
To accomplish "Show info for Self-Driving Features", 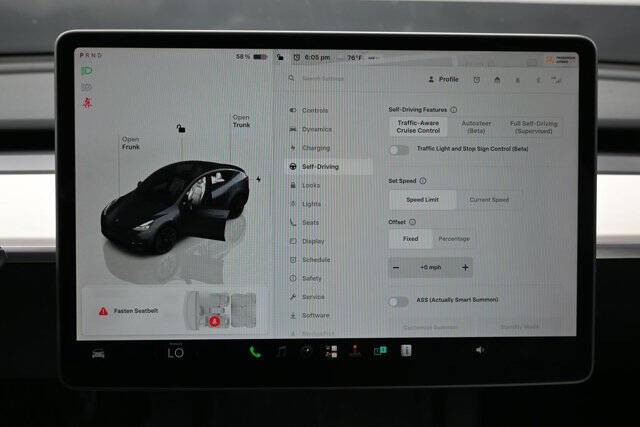I will [453, 110].
